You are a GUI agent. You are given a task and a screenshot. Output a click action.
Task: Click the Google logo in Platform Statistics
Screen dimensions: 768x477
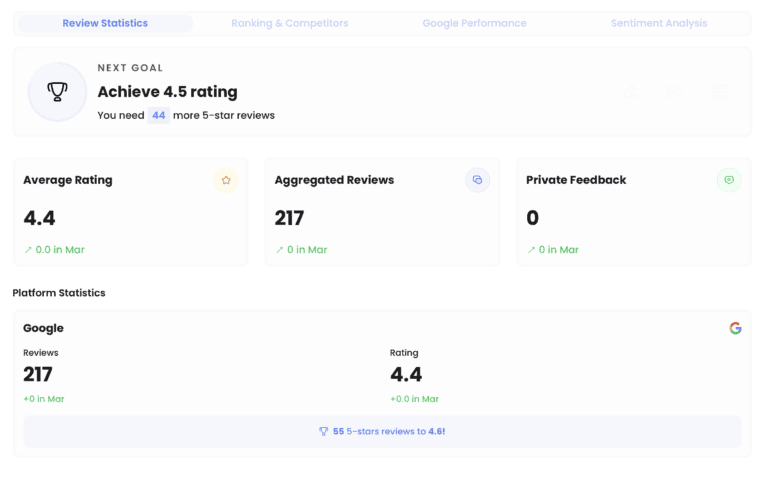pos(735,328)
